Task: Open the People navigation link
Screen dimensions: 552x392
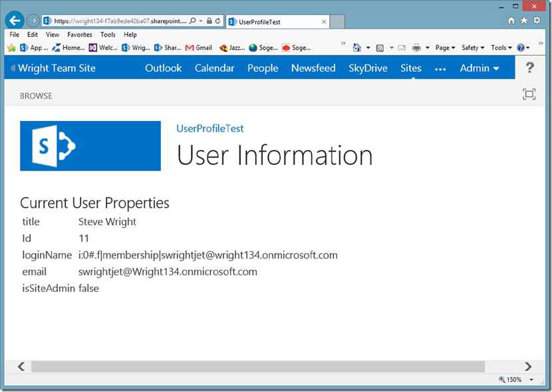Action: tap(263, 68)
